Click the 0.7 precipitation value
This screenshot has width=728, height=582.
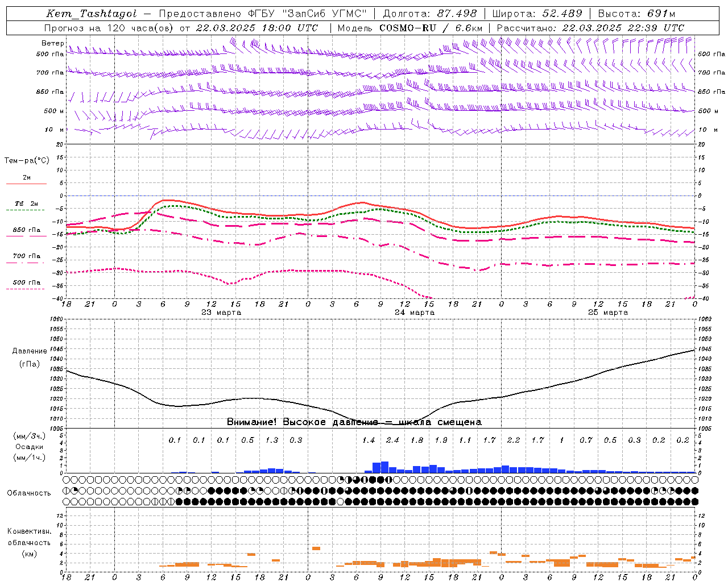click(x=586, y=440)
